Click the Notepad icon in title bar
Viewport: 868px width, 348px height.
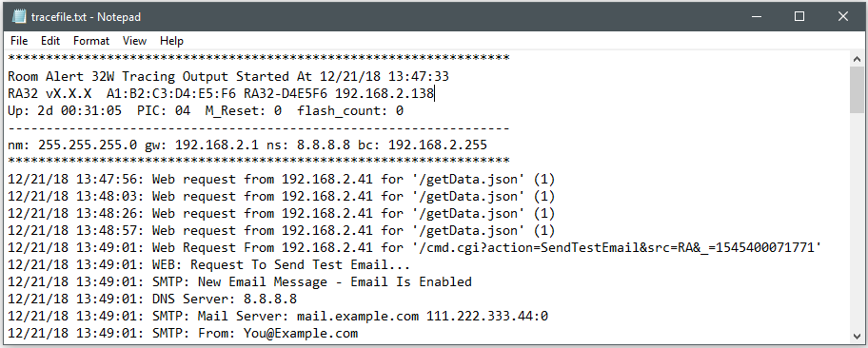19,16
